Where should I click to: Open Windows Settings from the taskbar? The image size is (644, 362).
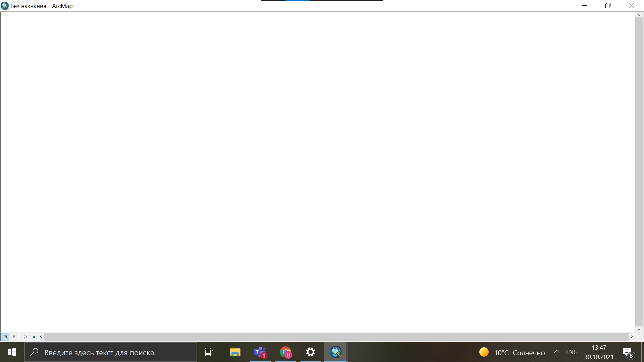coord(310,352)
